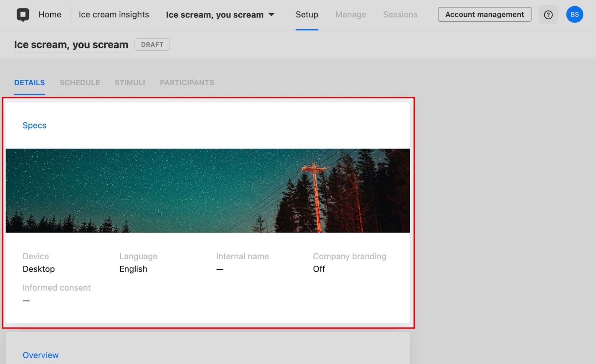Click the Specs section heading
Image resolution: width=596 pixels, height=364 pixels.
(x=35, y=126)
